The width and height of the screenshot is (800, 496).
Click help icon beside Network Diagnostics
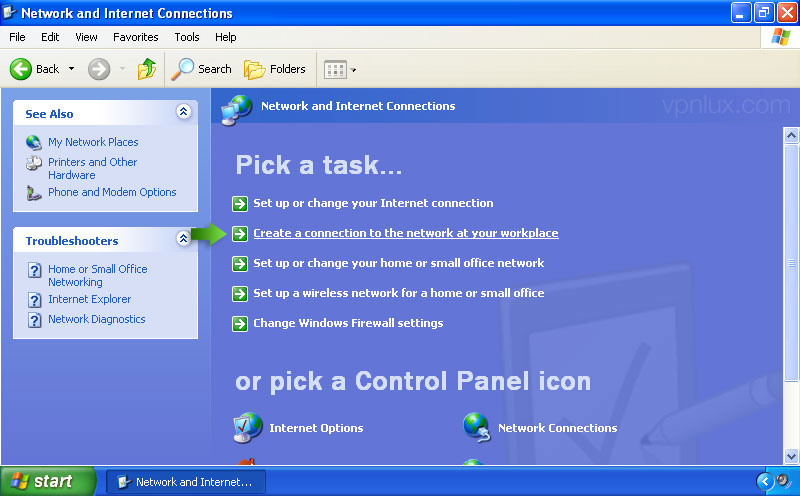coord(34,320)
